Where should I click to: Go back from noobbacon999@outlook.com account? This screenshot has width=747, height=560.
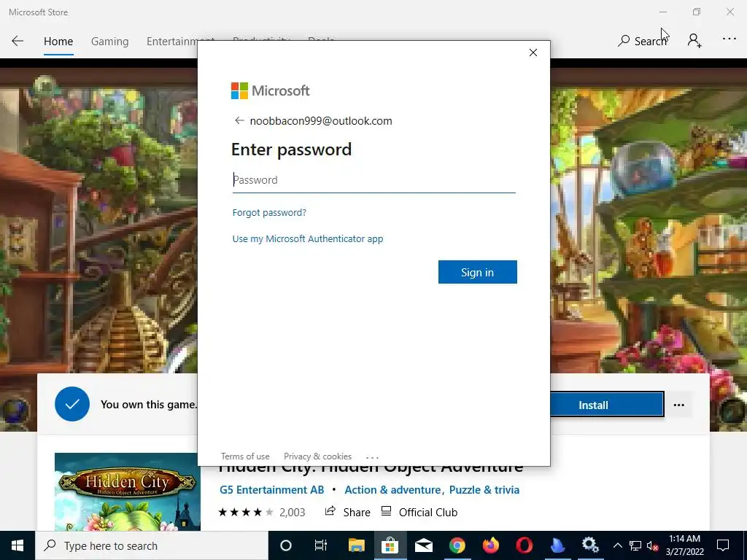239,120
